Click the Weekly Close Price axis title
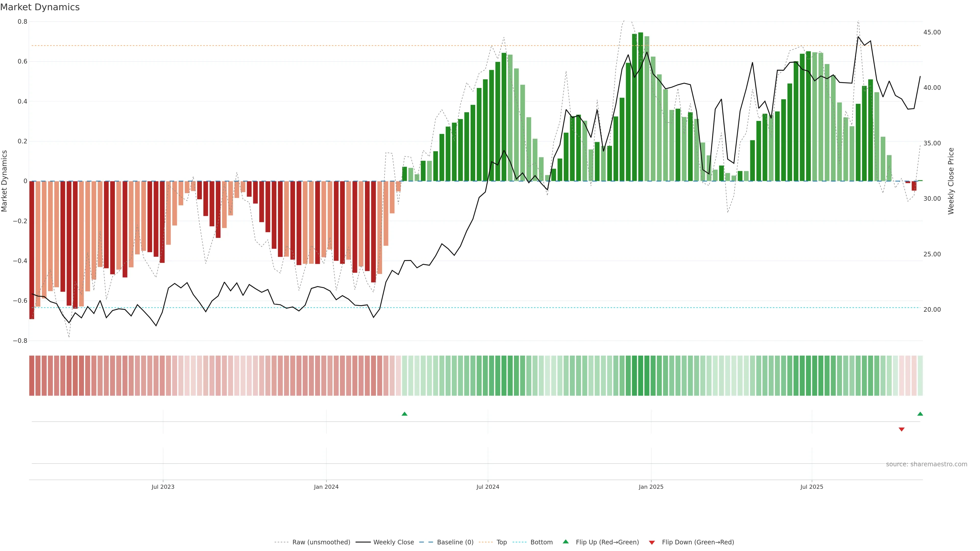The height and width of the screenshot is (551, 980). pyautogui.click(x=951, y=181)
